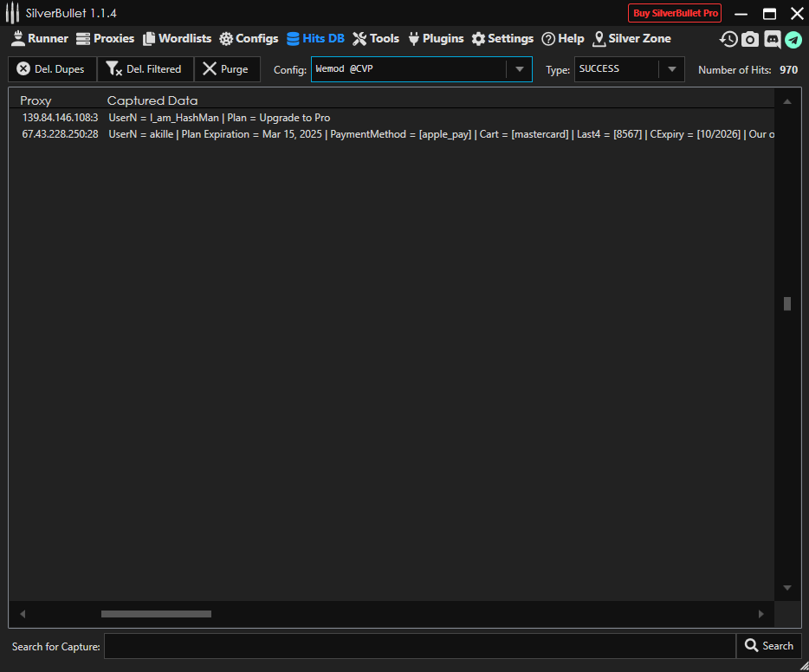Click the horizontal scrollbar thumb
809x672 pixels.
coord(156,614)
